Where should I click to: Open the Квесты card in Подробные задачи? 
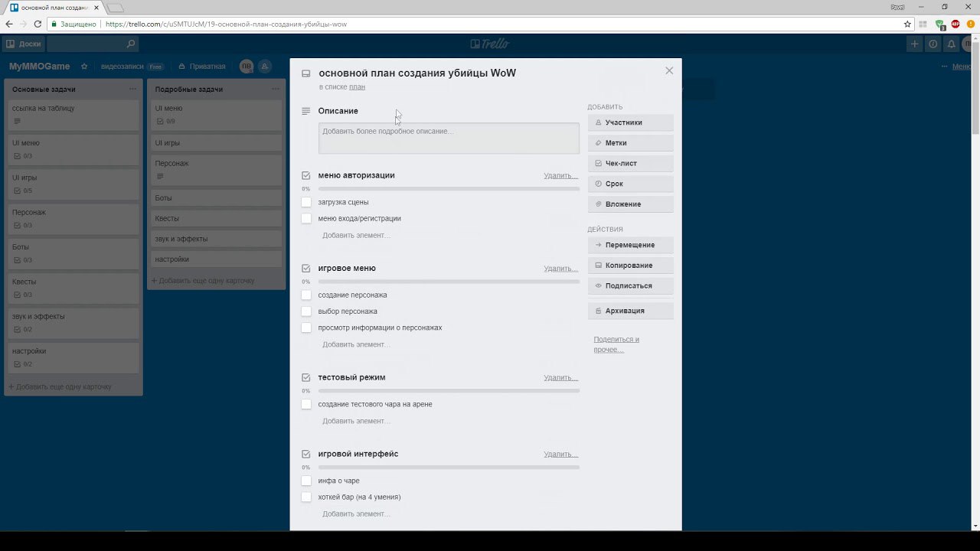coord(216,218)
